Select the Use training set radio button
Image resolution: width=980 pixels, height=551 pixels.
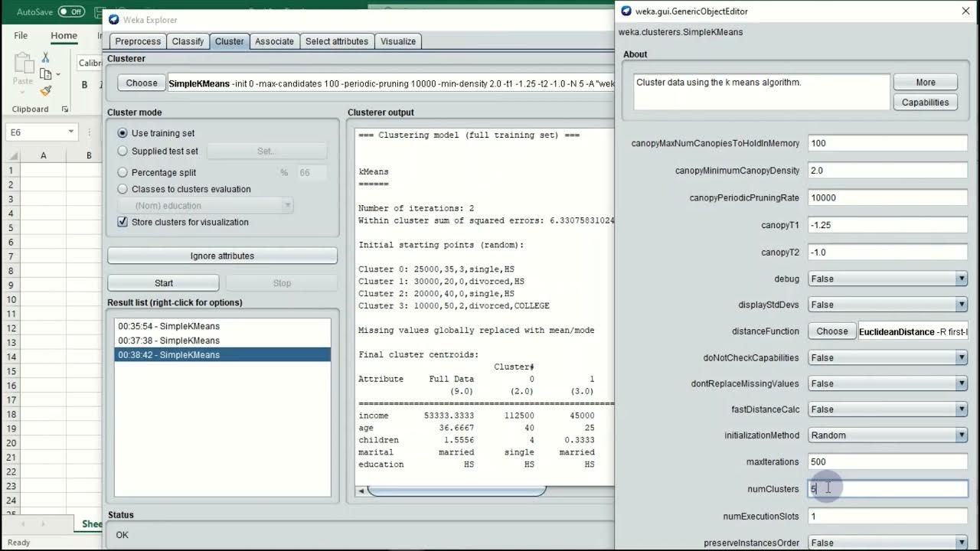(x=122, y=133)
